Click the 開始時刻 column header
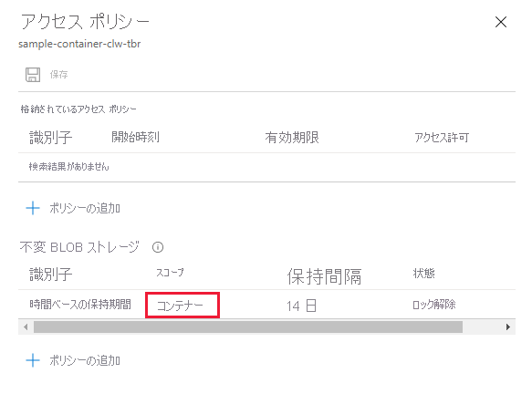Screen dimensions: 532x394 tap(135, 138)
